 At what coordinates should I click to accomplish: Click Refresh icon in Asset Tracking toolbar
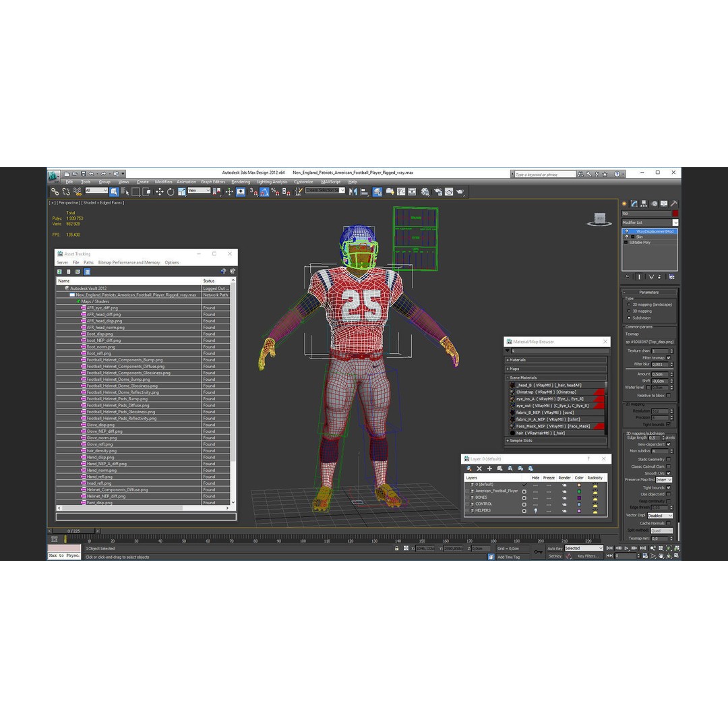(59, 272)
